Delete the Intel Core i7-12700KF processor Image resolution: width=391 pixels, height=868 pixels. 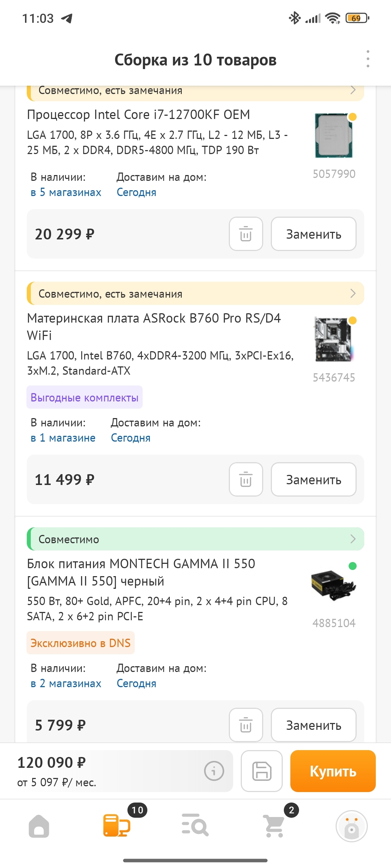[246, 234]
